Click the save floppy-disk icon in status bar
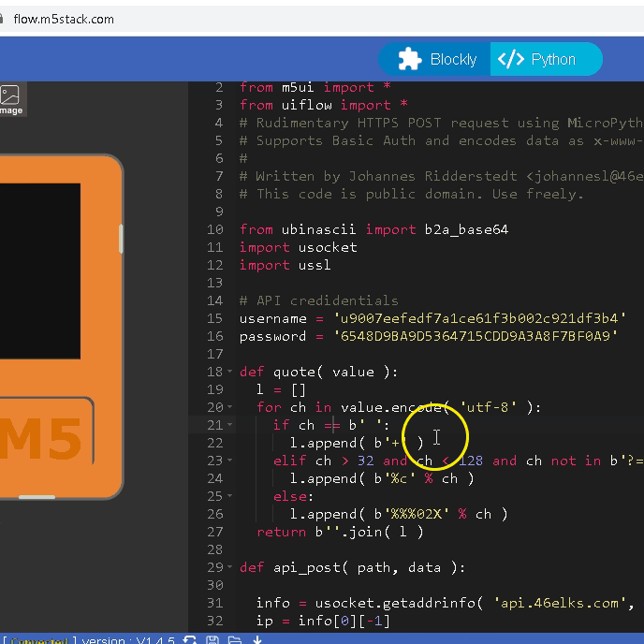Viewport: 644px width, 644px height. click(212, 640)
